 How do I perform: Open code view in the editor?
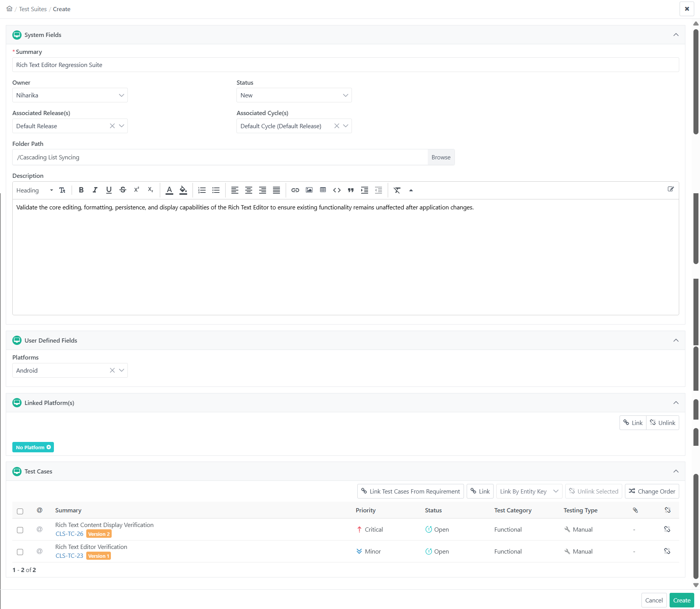tap(337, 190)
